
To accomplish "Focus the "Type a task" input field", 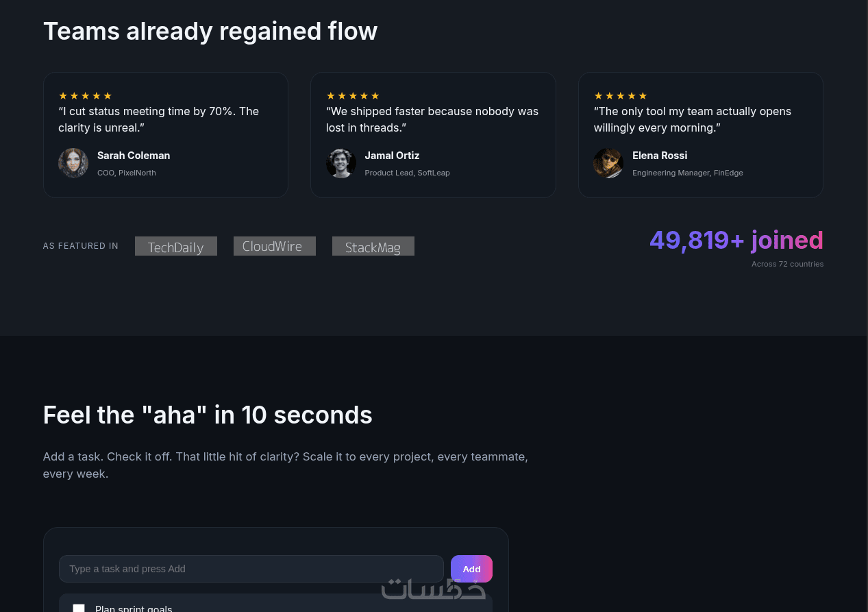I will [x=251, y=569].
